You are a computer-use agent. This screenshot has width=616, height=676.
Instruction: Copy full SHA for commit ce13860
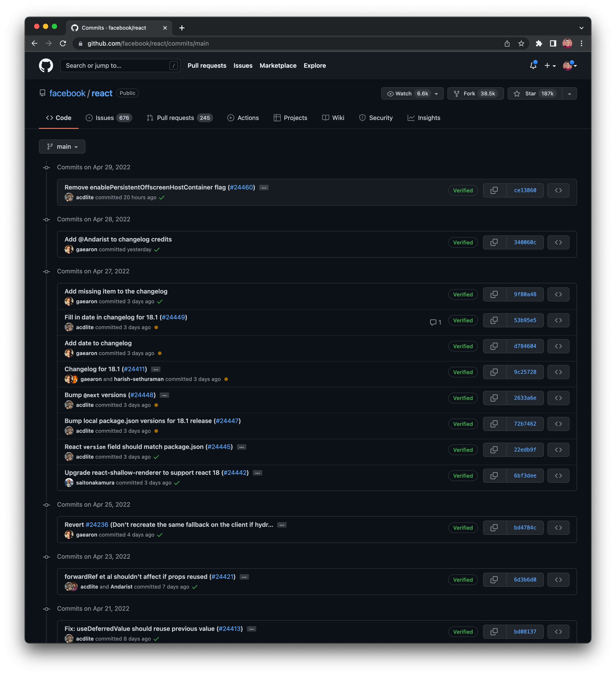494,190
